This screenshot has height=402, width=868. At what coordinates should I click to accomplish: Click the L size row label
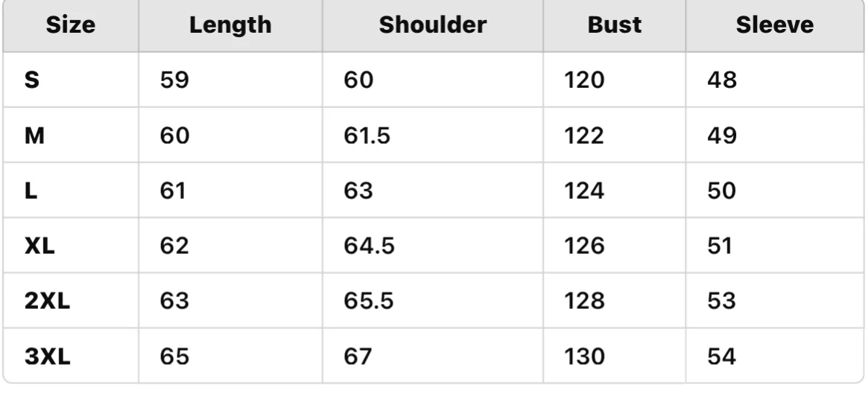31,191
